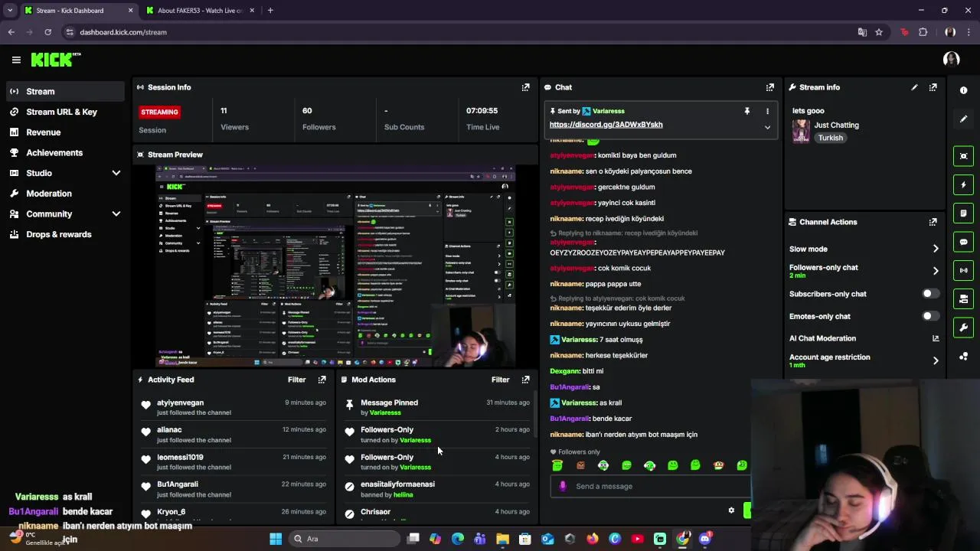
Task: Bookmark this page with the star icon
Action: click(x=879, y=32)
